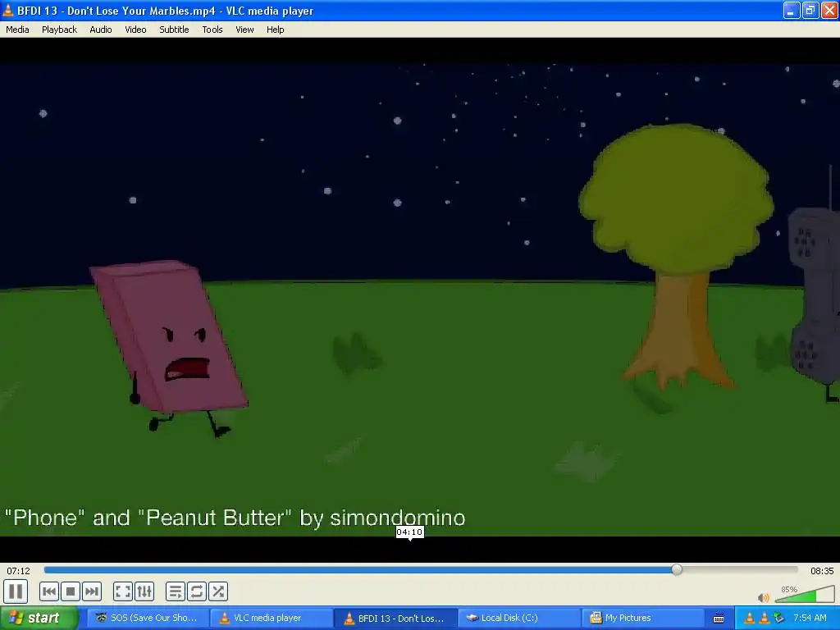This screenshot has height=630, width=840.
Task: Click the safely remove hardware tray icon
Action: [x=778, y=618]
